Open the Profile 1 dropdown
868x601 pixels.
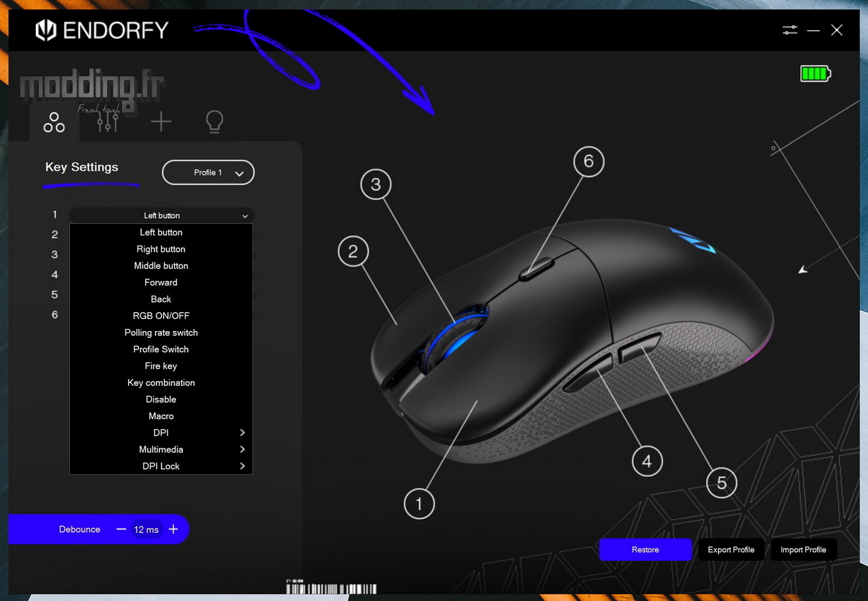208,172
